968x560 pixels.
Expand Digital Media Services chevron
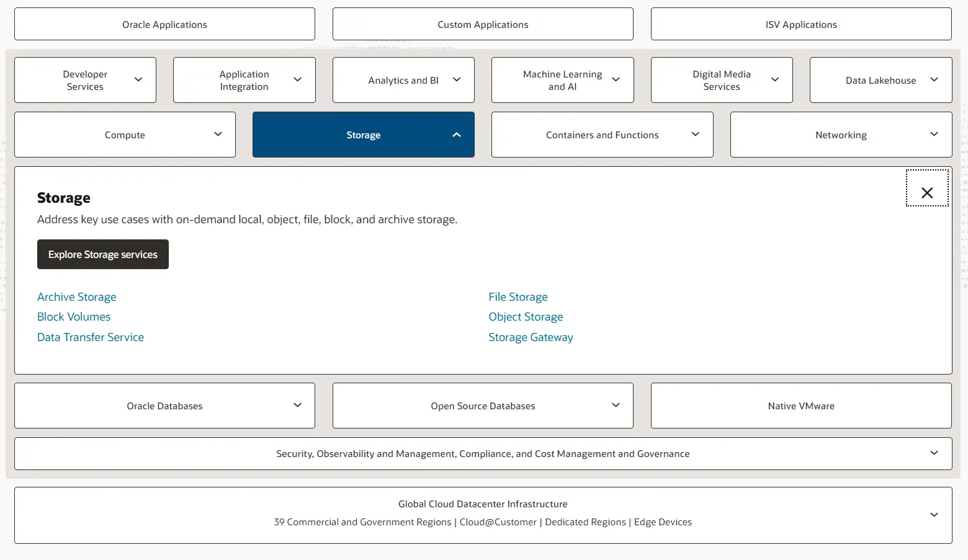(775, 79)
